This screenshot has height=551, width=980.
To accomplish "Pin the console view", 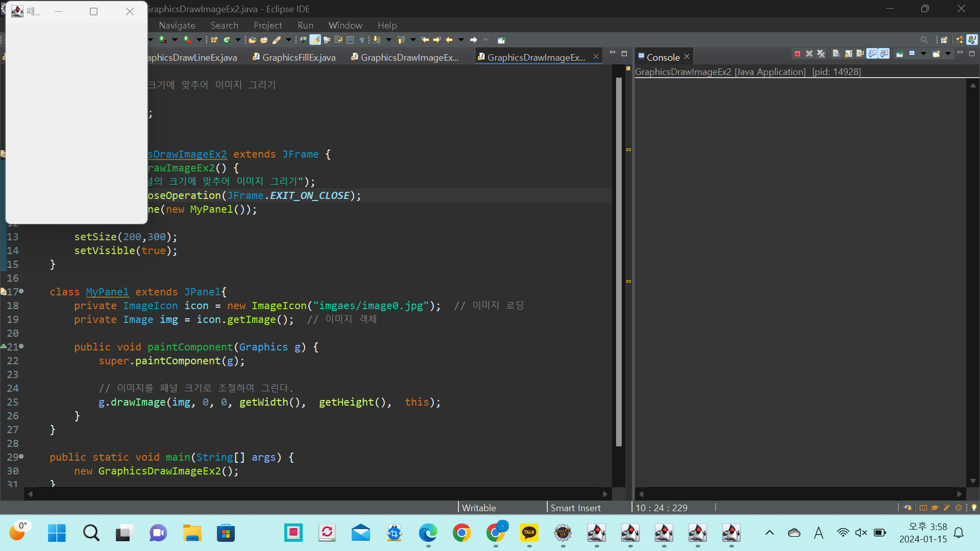I will [899, 54].
